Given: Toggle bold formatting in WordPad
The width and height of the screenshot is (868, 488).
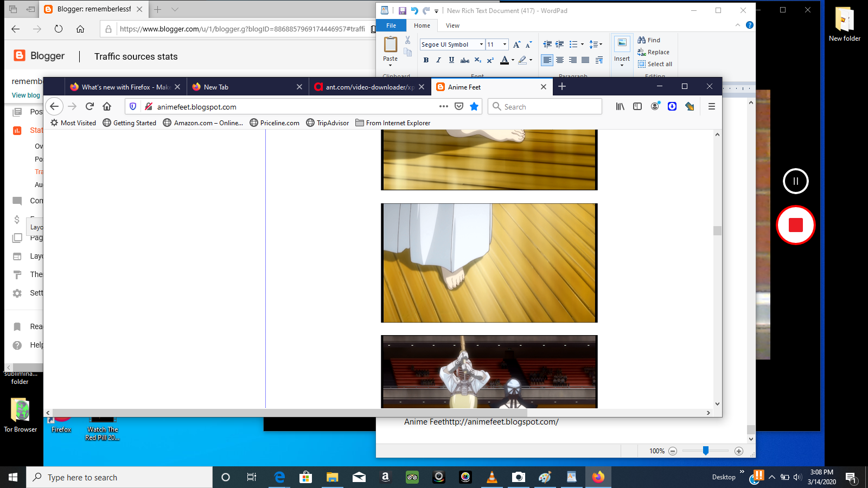Looking at the screenshot, I should (x=426, y=60).
